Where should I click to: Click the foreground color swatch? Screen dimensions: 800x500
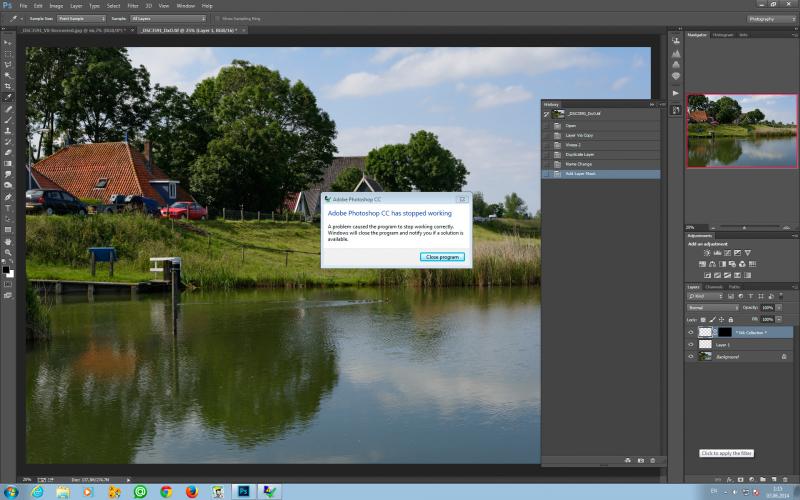click(x=6, y=269)
